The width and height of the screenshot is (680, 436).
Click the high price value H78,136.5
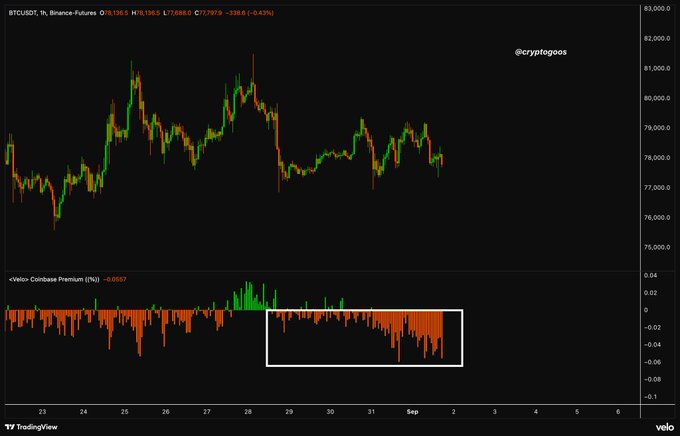146,13
